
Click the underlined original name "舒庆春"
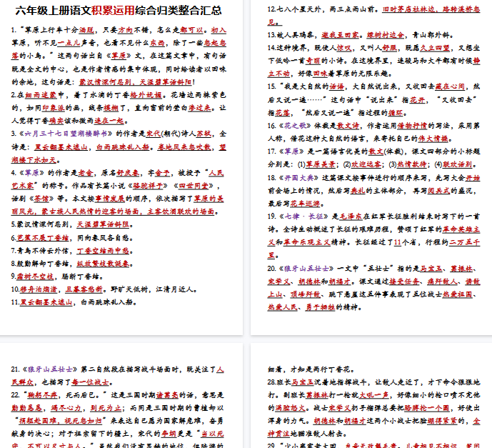tap(128, 173)
